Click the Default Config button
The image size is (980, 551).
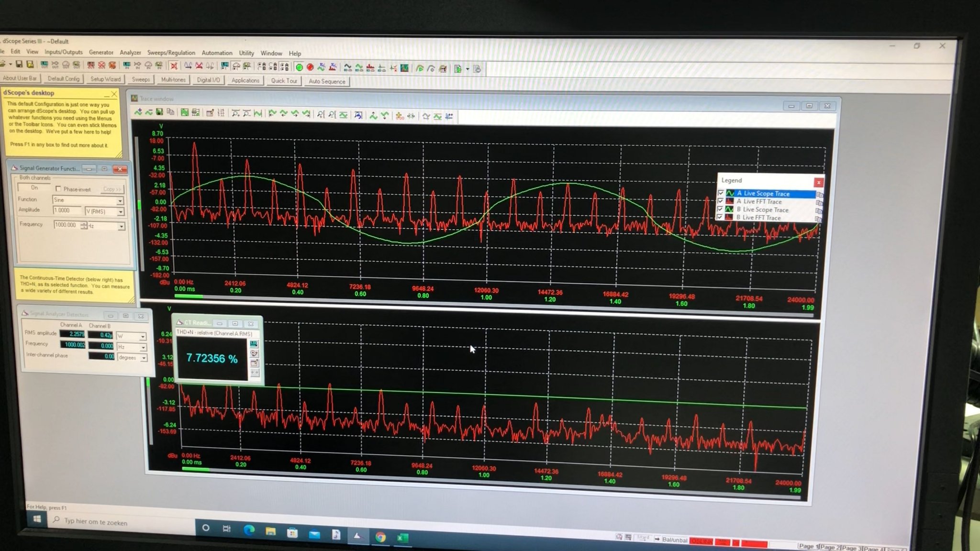click(x=63, y=78)
